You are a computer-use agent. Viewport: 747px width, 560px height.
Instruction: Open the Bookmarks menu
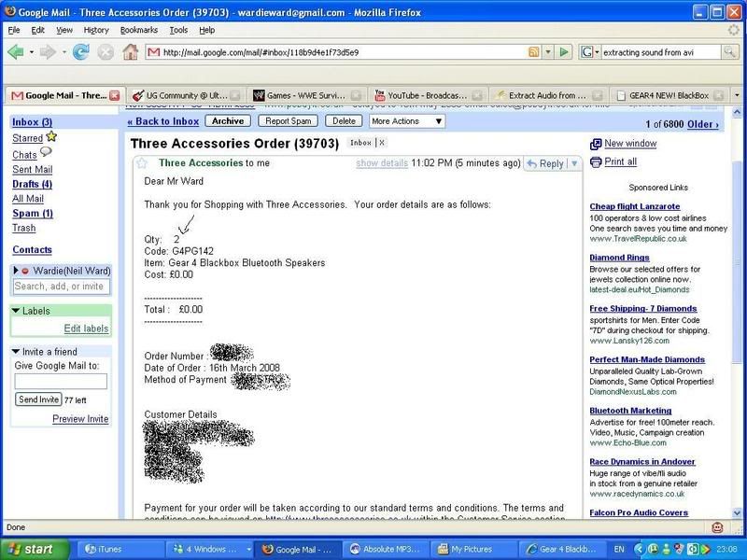point(138,30)
